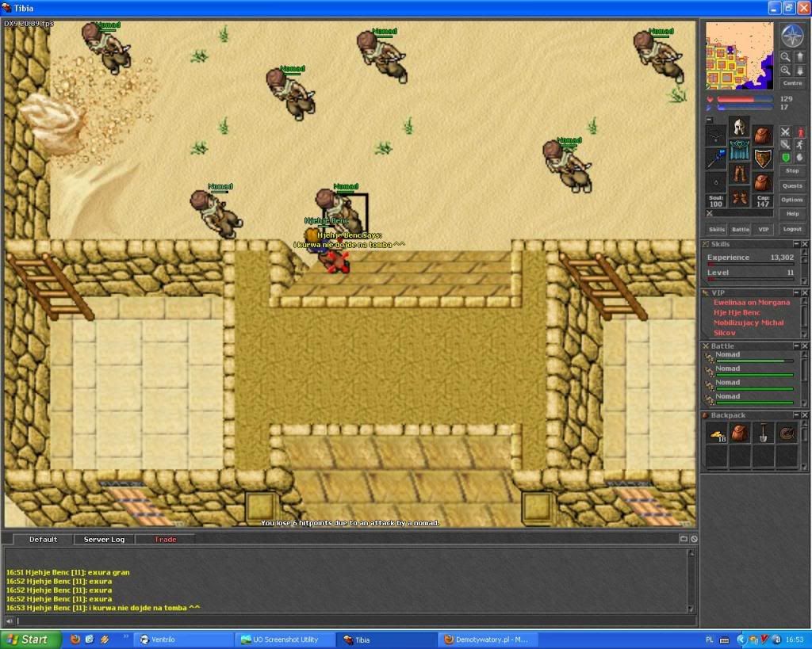812x649 pixels.
Task: Enable balanced fighting mode
Action: click(x=786, y=145)
